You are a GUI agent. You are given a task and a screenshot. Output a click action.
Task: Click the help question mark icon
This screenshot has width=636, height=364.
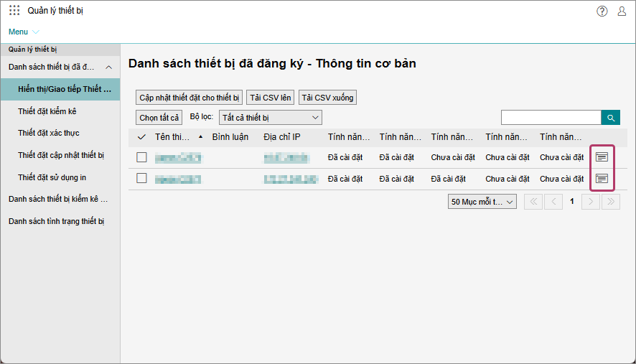602,11
